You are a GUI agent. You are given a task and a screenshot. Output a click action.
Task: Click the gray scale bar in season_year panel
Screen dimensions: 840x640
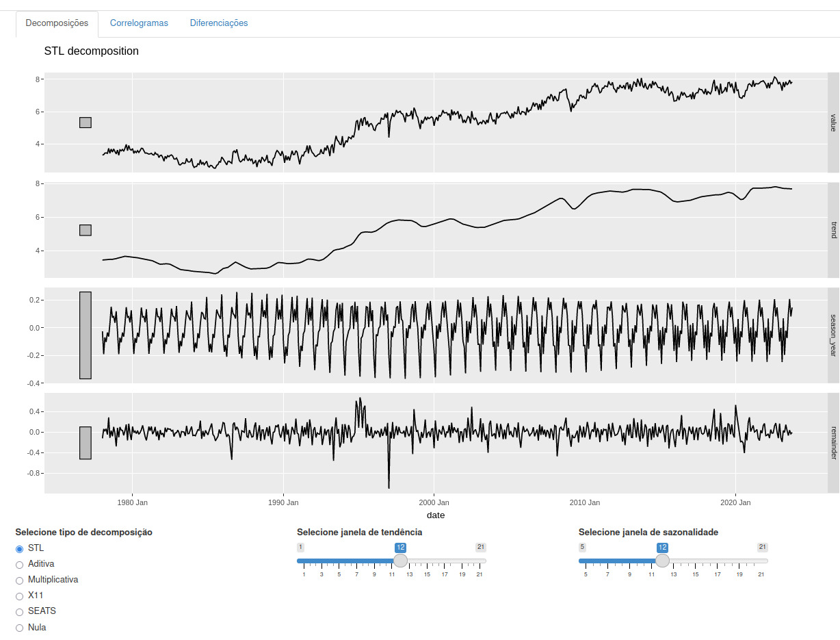pyautogui.click(x=86, y=335)
